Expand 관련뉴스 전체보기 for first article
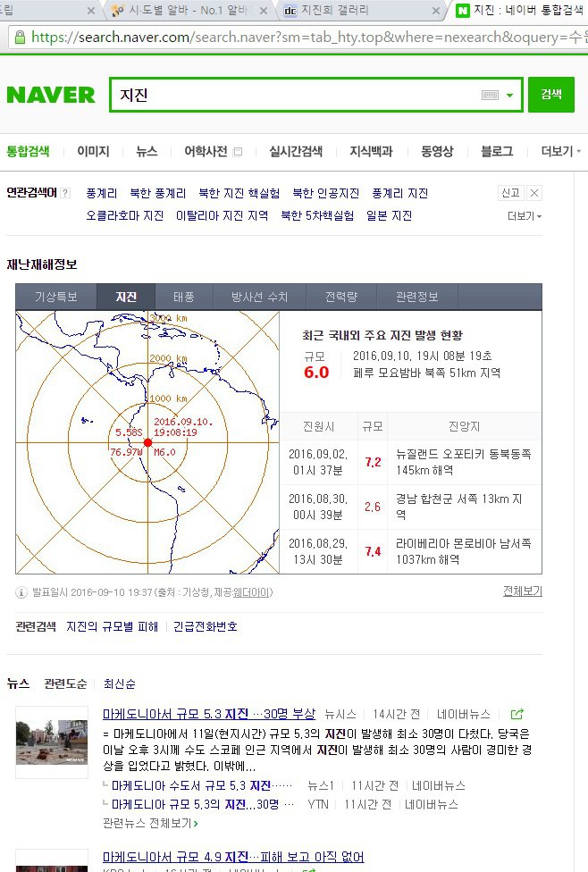 pos(150,822)
